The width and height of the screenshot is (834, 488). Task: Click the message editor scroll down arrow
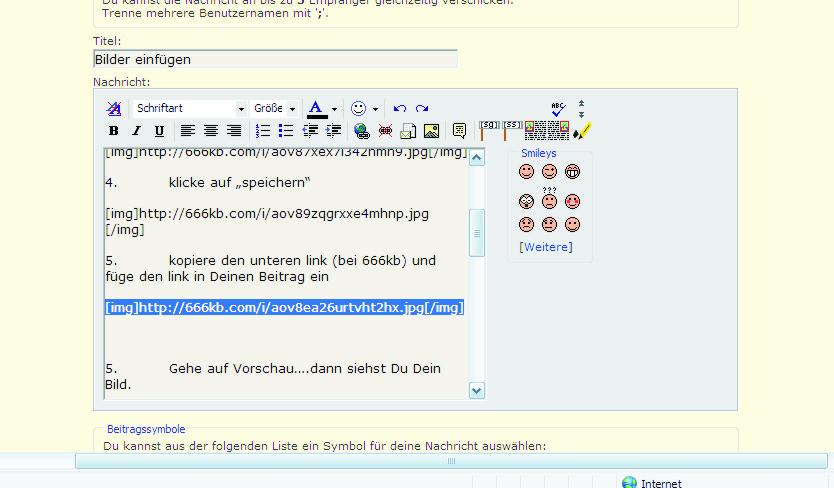coord(477,391)
